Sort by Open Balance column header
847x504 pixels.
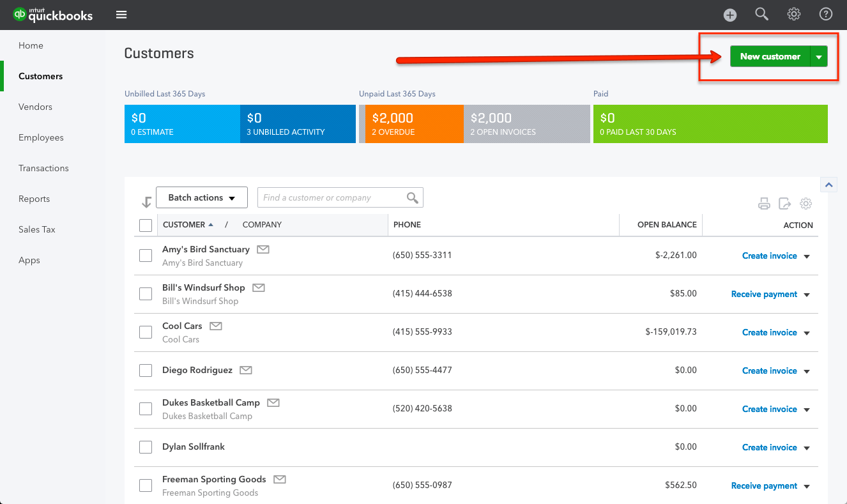(667, 225)
